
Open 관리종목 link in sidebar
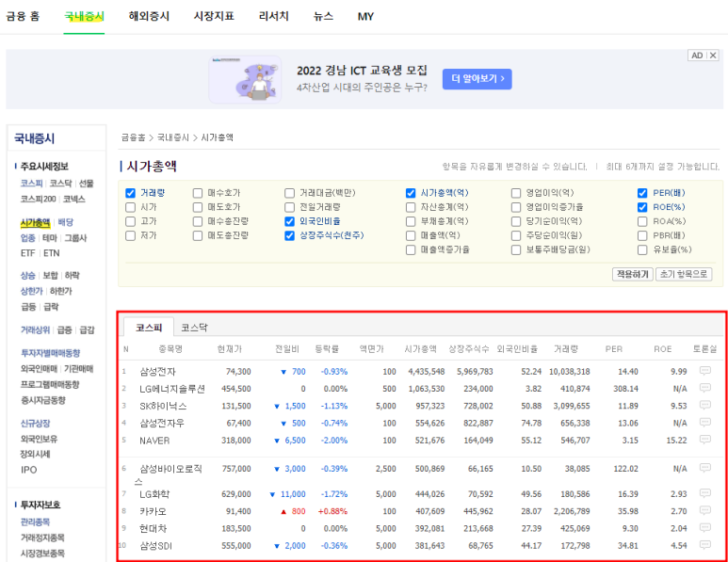click(x=35, y=522)
